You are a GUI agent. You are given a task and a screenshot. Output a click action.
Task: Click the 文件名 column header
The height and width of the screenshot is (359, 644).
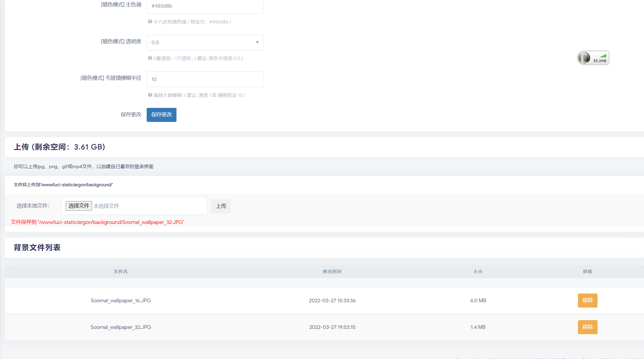(x=121, y=272)
